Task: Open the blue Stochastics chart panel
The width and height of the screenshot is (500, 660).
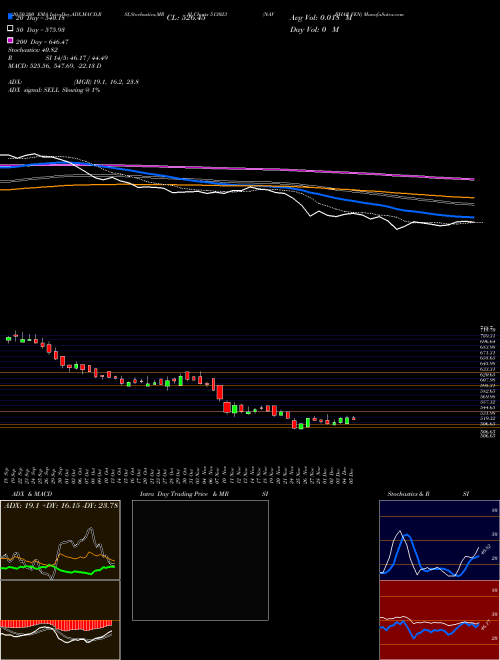Action: coord(439,540)
